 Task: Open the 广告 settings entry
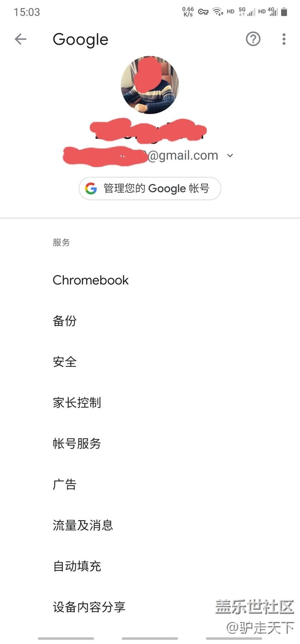tap(65, 485)
